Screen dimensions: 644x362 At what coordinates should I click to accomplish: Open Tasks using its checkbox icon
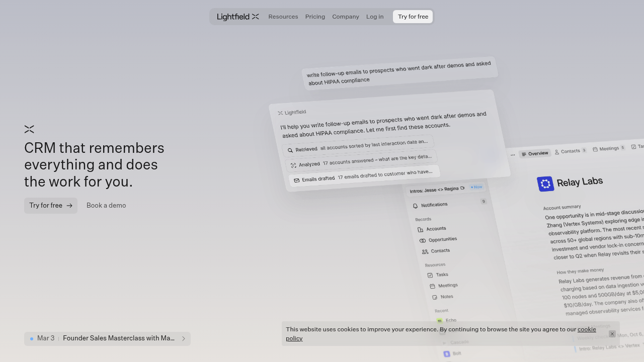point(430,275)
